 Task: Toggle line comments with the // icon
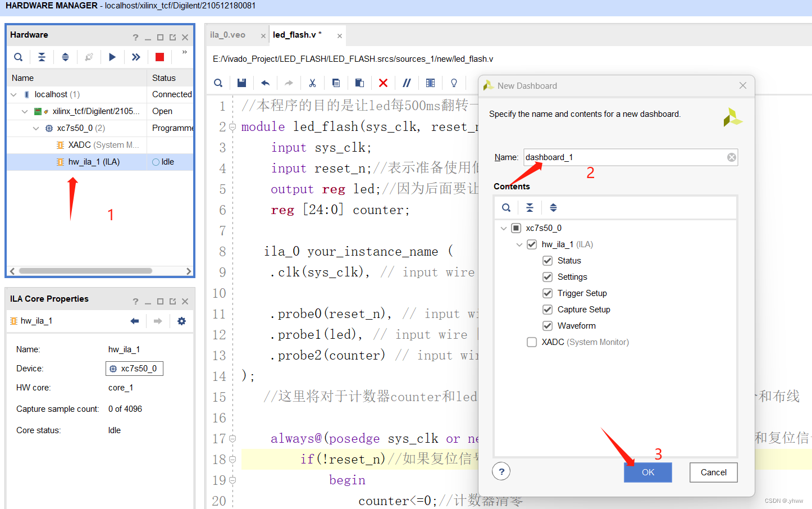(407, 83)
